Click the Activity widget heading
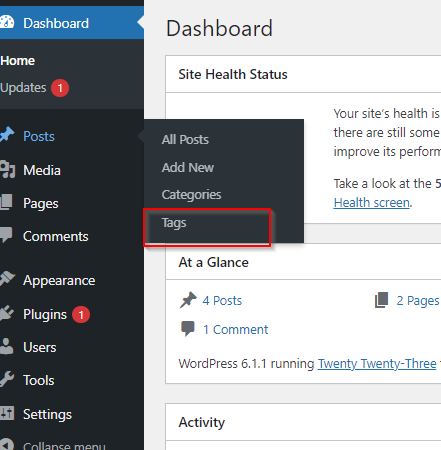This screenshot has width=441, height=450. (x=202, y=422)
